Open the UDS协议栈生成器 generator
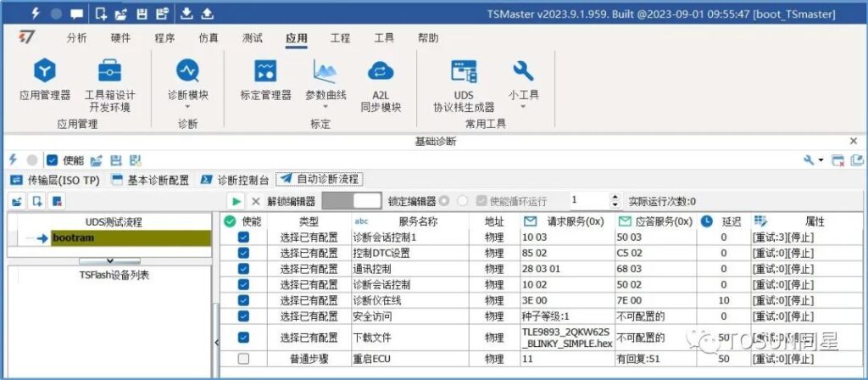Image resolution: width=868 pixels, height=380 pixels. 463,72
